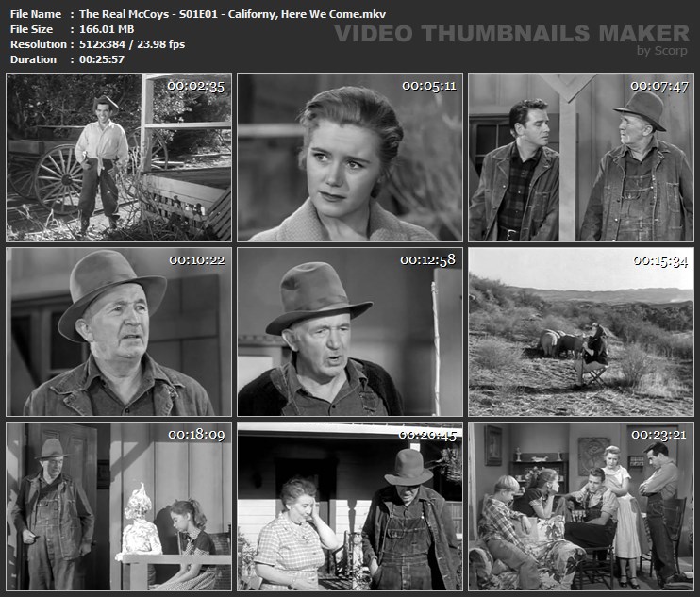Click the timestamp text 00:15:34
The height and width of the screenshot is (597, 700).
pyautogui.click(x=660, y=261)
